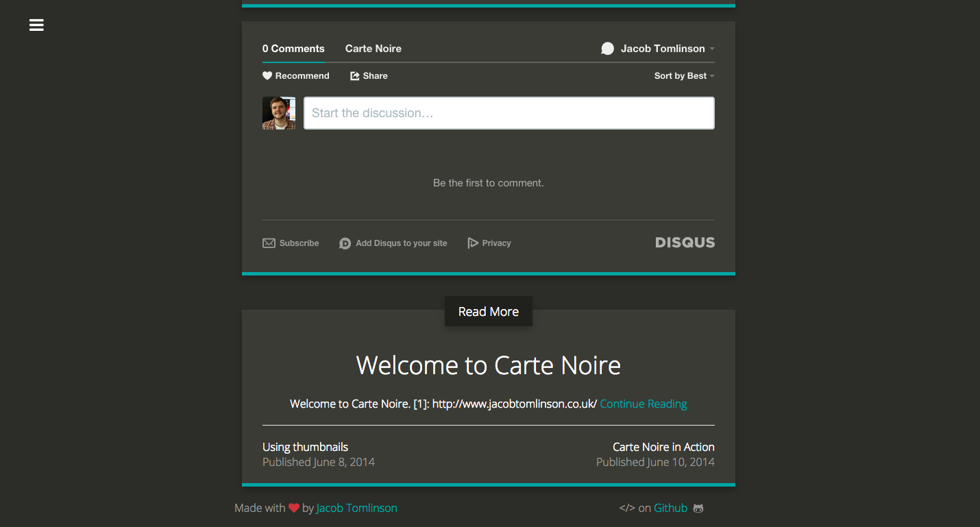Open the Using thumbnails post
Screen dimensions: 980x527
(x=306, y=447)
